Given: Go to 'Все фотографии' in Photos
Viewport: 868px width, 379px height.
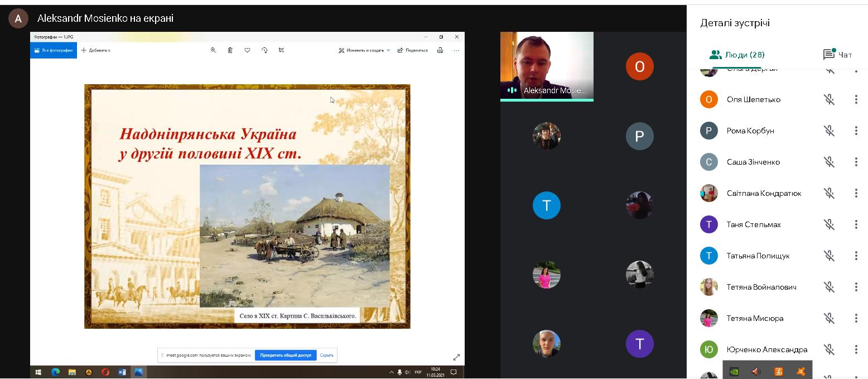Looking at the screenshot, I should tap(54, 50).
